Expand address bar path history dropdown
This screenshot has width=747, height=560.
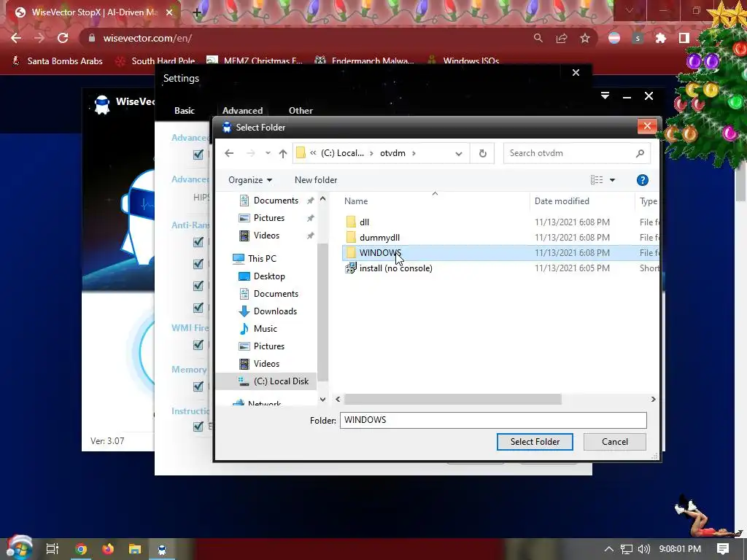[458, 153]
